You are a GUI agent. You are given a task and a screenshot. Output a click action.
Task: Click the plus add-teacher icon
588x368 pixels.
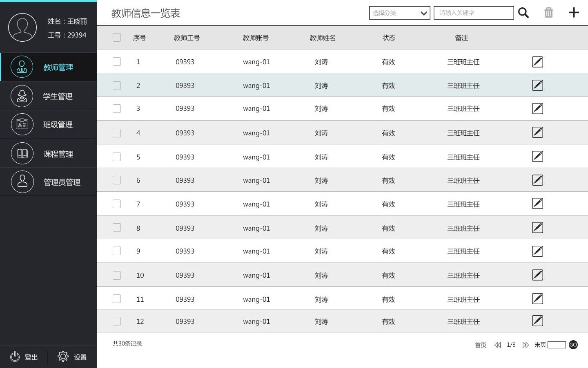tap(574, 13)
